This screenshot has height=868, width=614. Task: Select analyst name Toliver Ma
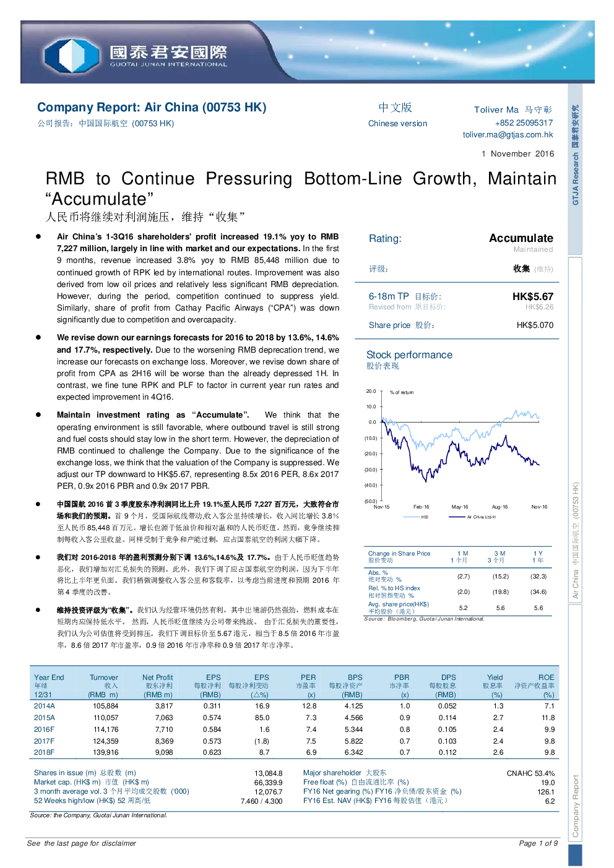(496, 110)
